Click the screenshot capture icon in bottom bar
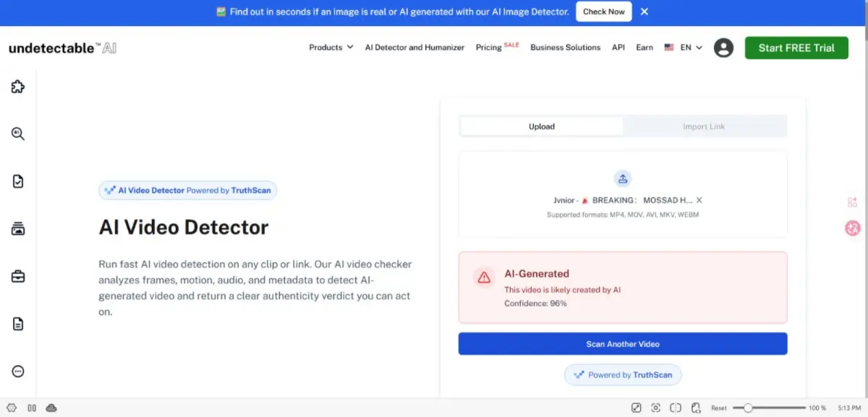This screenshot has height=417, width=868. point(656,408)
